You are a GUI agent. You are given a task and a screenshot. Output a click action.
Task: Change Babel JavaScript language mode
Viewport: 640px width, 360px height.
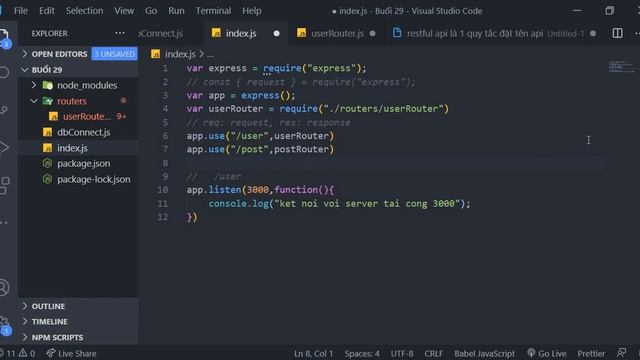(484, 353)
